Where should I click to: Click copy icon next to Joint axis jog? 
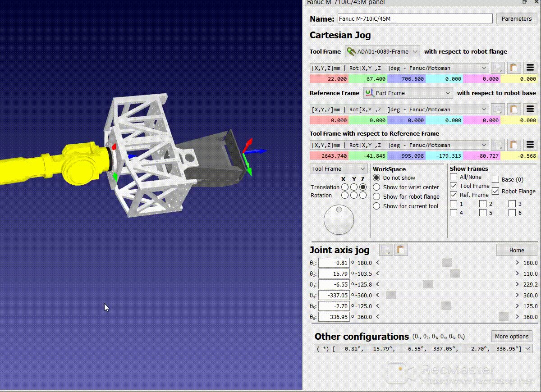click(386, 250)
